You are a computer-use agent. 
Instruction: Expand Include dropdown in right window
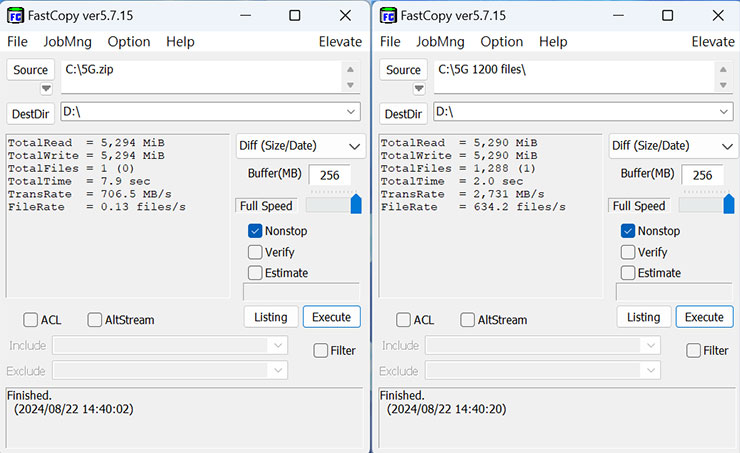(651, 345)
